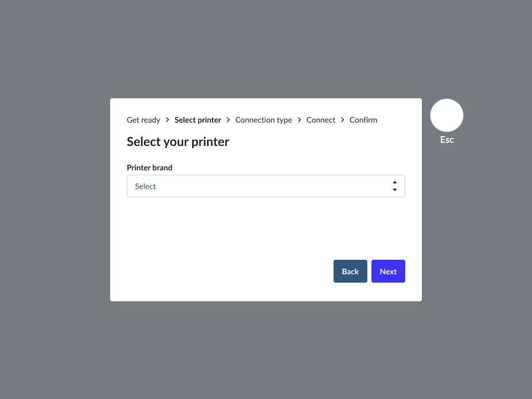The height and width of the screenshot is (399, 532).
Task: Go to the 'Get ready' breadcrumb step
Action: click(143, 120)
